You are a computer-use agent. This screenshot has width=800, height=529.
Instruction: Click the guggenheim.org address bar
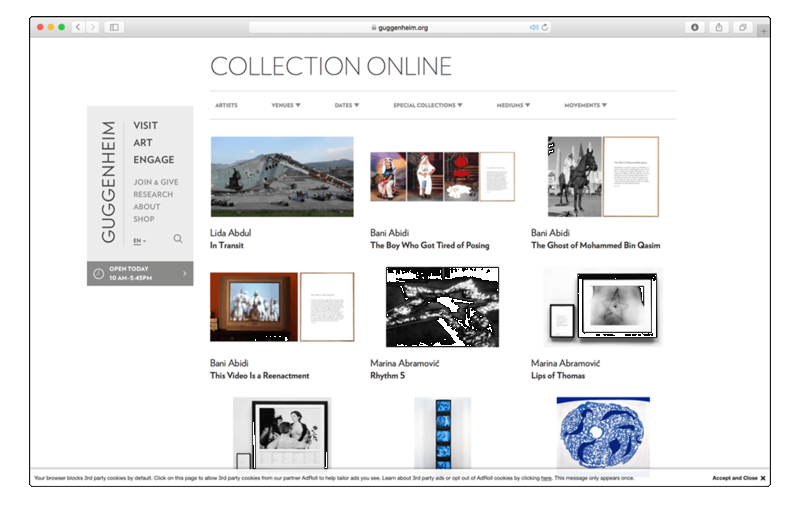tap(400, 27)
